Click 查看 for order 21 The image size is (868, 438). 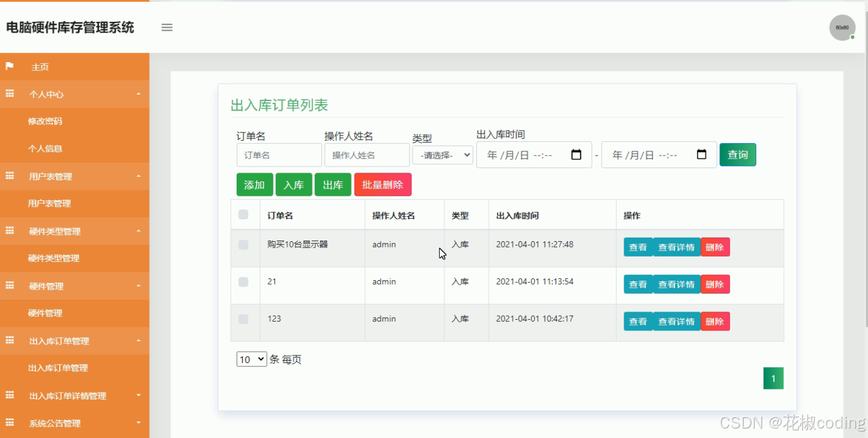[x=638, y=284]
